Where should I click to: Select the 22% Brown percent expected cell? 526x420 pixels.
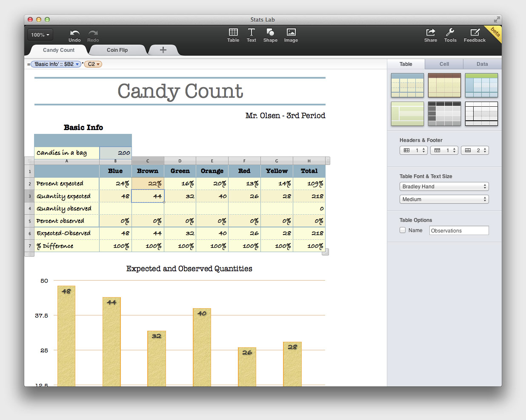(148, 184)
